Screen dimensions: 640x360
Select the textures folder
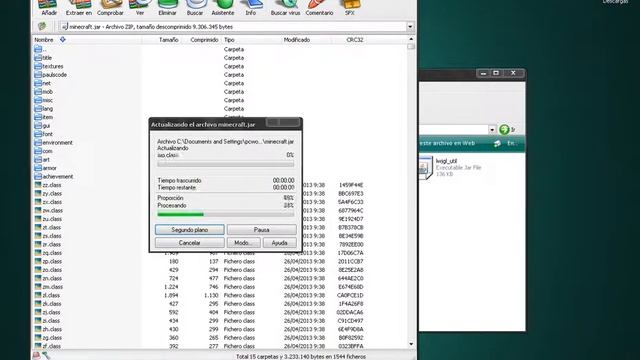click(49, 66)
